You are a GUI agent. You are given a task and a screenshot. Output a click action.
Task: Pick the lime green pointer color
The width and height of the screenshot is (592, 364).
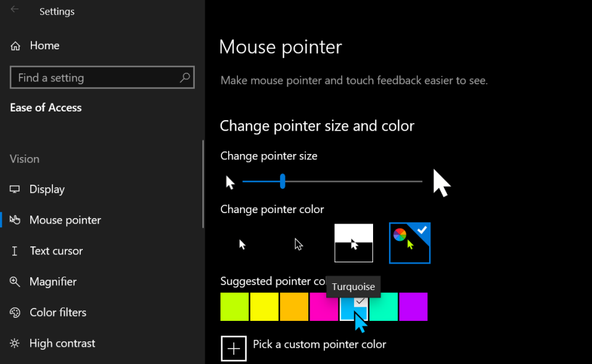pos(234,307)
